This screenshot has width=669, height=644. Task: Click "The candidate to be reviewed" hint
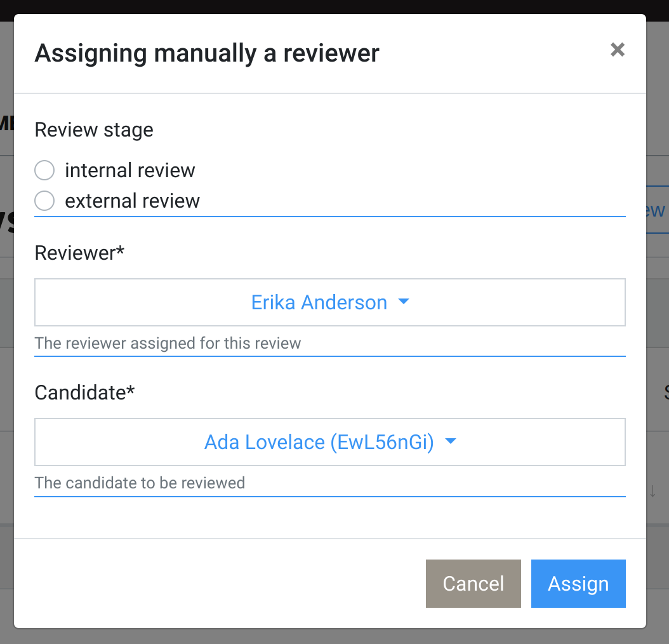(140, 483)
